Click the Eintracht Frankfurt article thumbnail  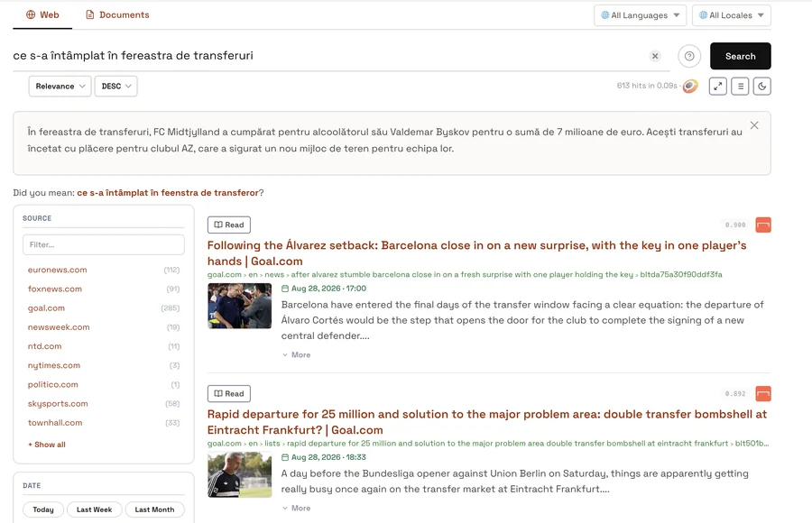pos(239,475)
